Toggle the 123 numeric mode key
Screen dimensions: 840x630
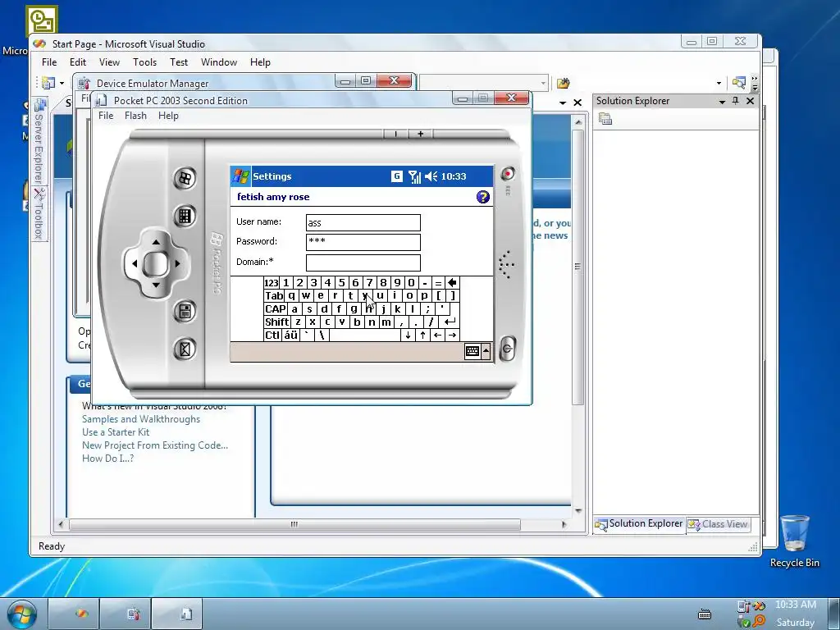(272, 283)
